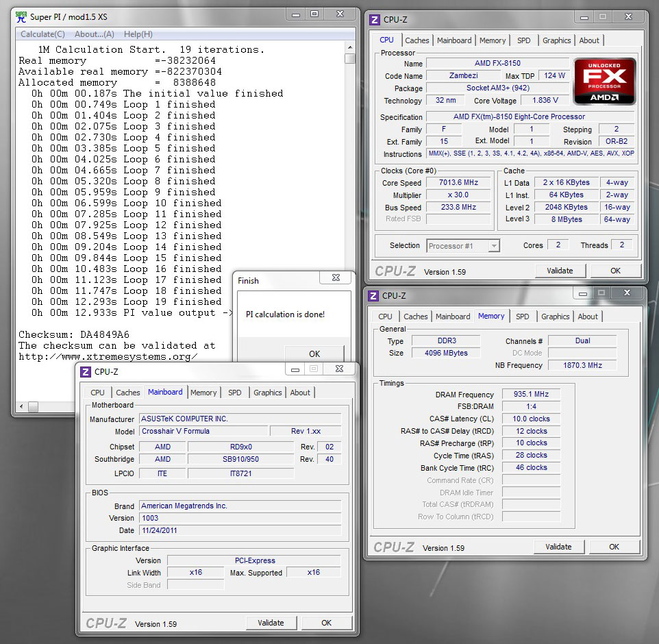Viewport: 659px width, 644px height.
Task: Switch to Graphics tab in Memory window
Action: click(x=555, y=317)
